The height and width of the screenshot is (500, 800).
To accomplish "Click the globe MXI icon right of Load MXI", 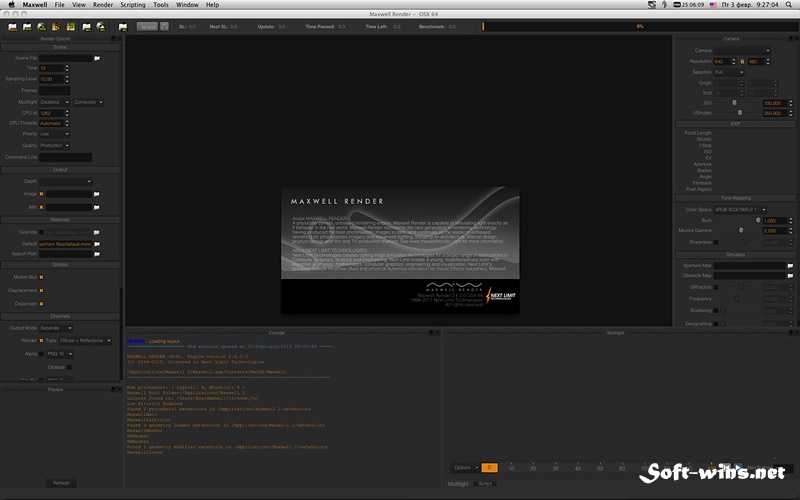I will [102, 27].
